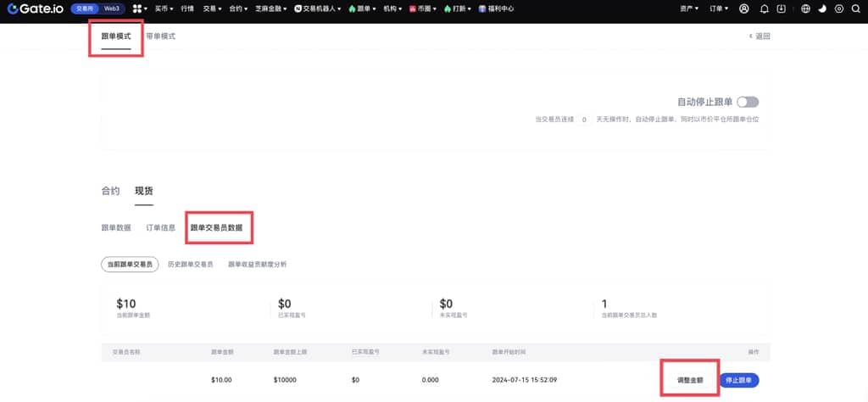Viewport: 868px width, 402px height.
Task: Switch to the 带单模式 tab
Action: point(160,36)
